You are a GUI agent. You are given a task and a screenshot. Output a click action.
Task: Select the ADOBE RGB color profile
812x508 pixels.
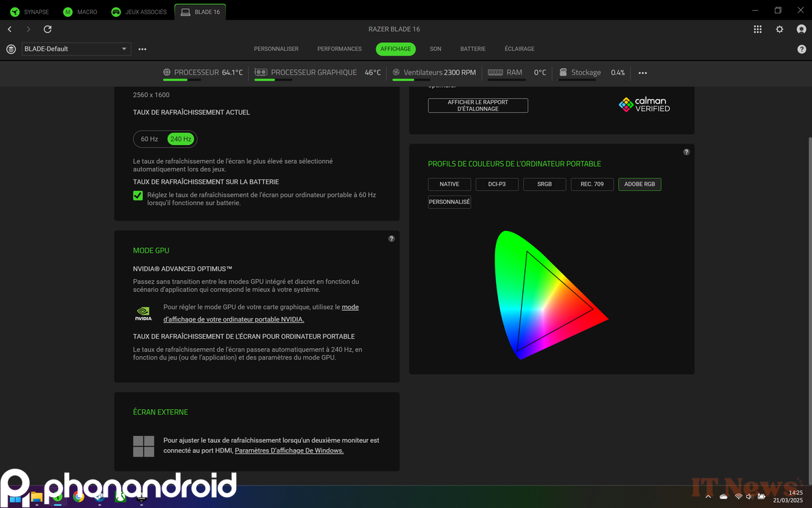[639, 184]
